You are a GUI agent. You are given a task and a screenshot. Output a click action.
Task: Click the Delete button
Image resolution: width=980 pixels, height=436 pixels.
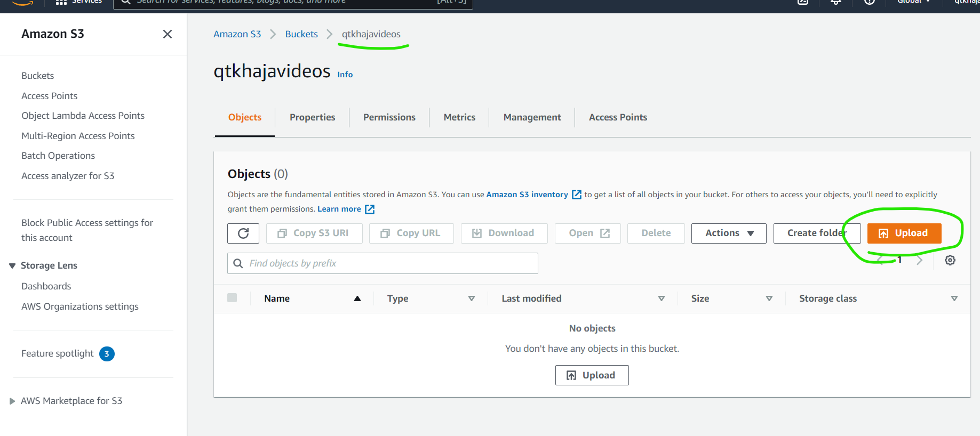tap(656, 233)
